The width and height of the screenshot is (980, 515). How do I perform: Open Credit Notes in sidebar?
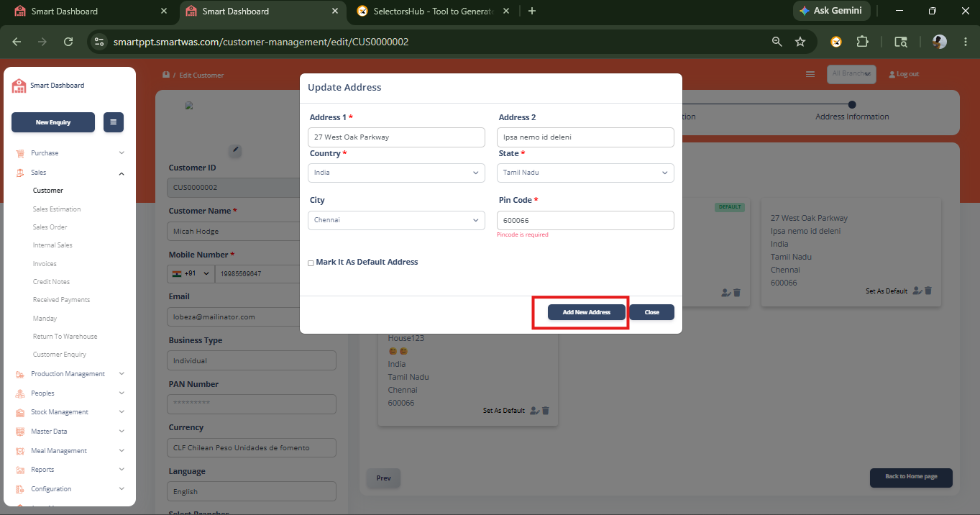pyautogui.click(x=51, y=282)
